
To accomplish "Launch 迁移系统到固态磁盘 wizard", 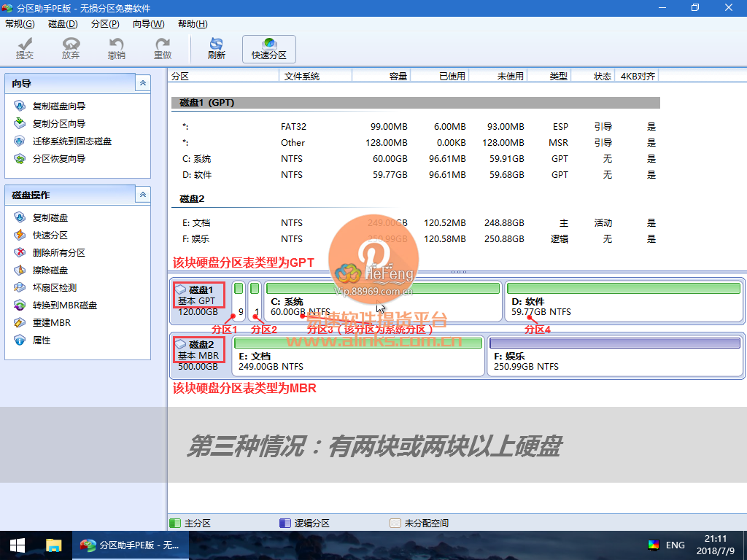I will pyautogui.click(x=71, y=141).
